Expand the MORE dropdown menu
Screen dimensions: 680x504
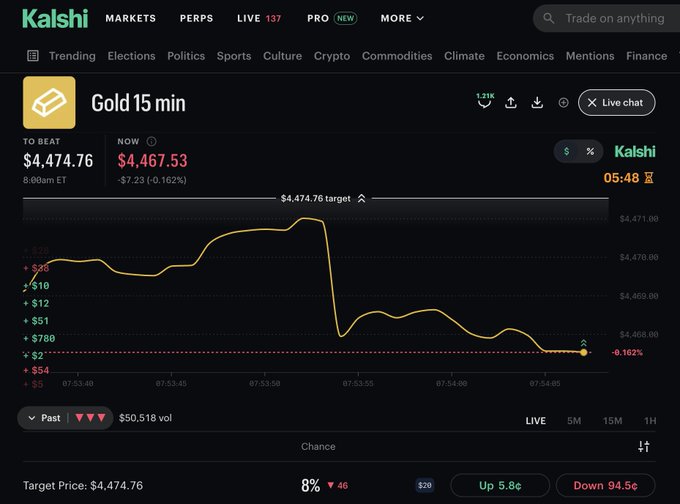tap(402, 18)
